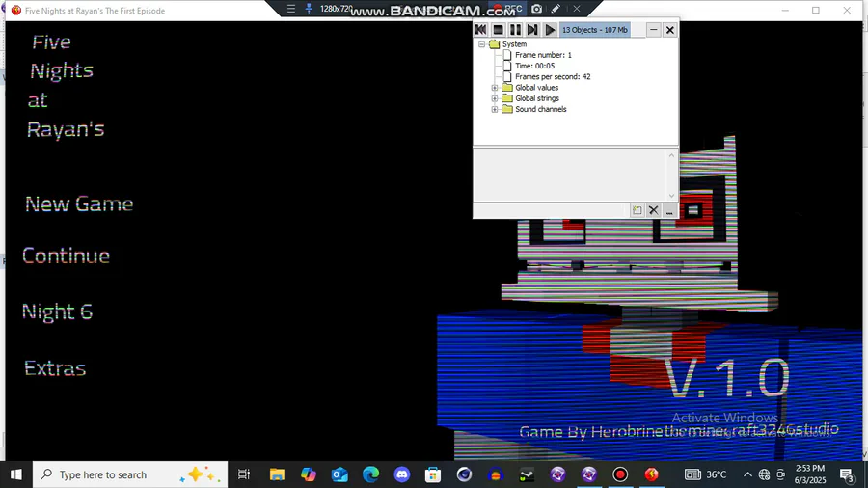Screen dimensions: 868x488
Task: Open the notification center
Action: (x=847, y=474)
